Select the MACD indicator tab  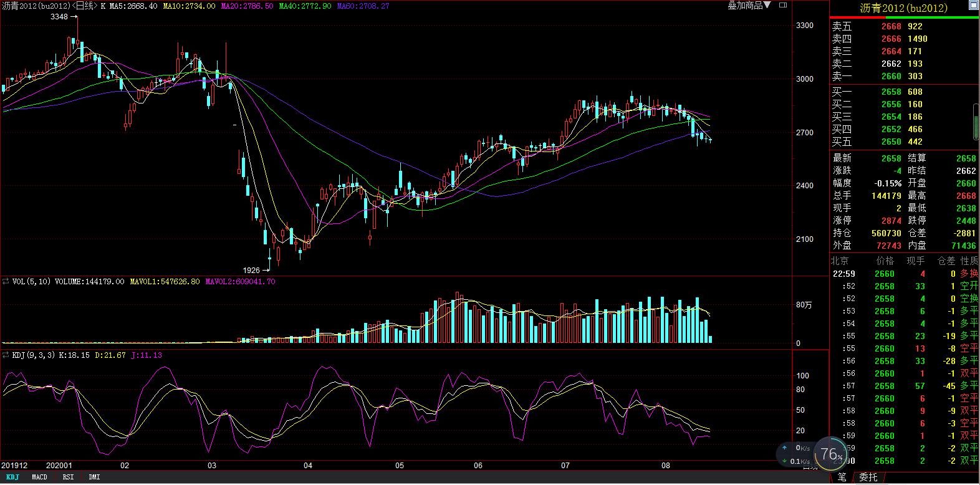click(x=39, y=477)
